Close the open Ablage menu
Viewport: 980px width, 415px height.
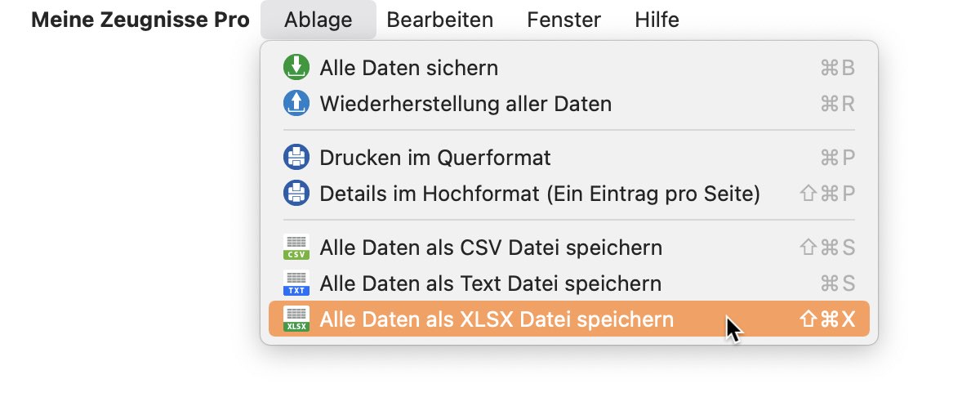pyautogui.click(x=318, y=20)
